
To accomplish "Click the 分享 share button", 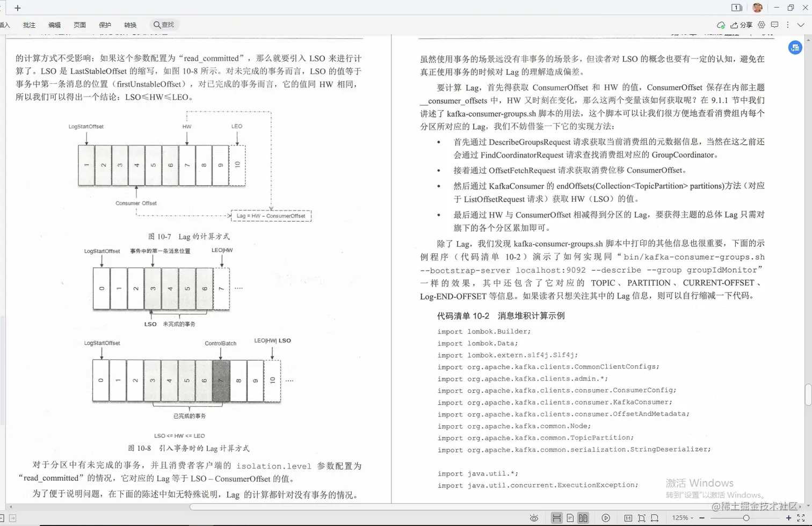I will 744,25.
